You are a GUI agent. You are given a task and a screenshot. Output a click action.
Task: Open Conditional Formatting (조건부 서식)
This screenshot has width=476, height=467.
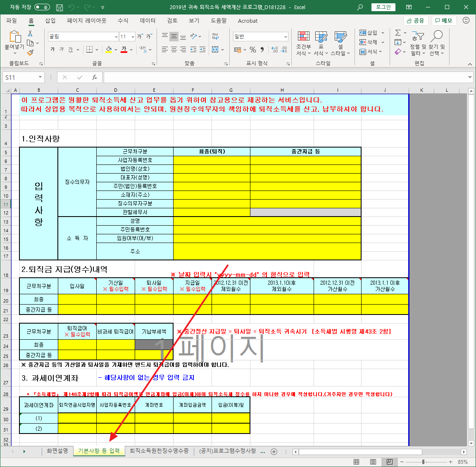coord(304,43)
